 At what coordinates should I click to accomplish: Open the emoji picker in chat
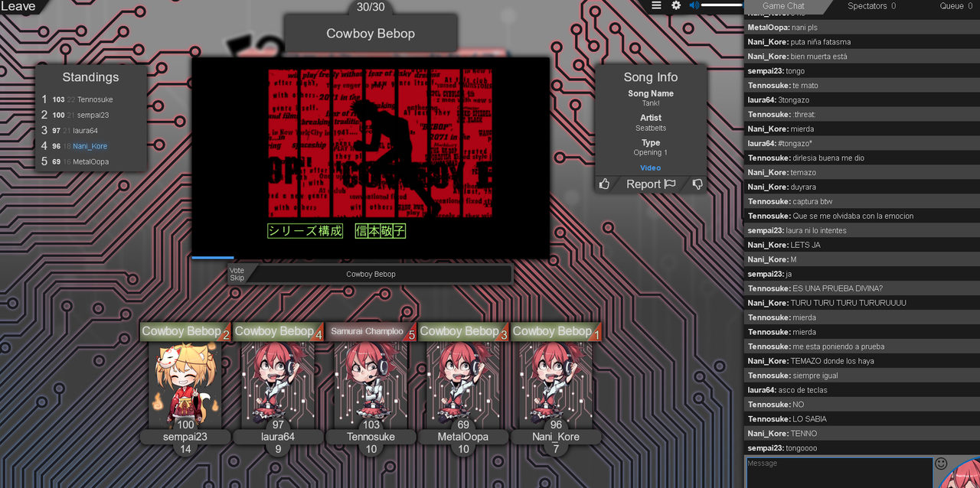[x=941, y=463]
